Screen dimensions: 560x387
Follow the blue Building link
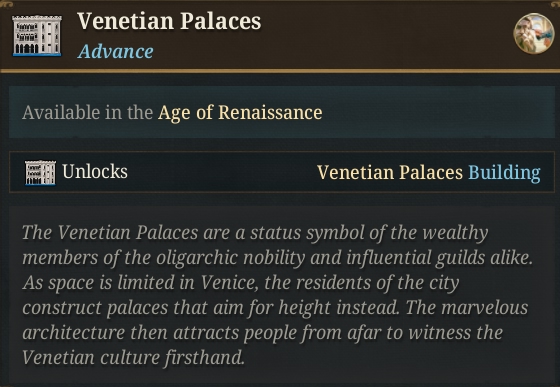[x=504, y=173]
